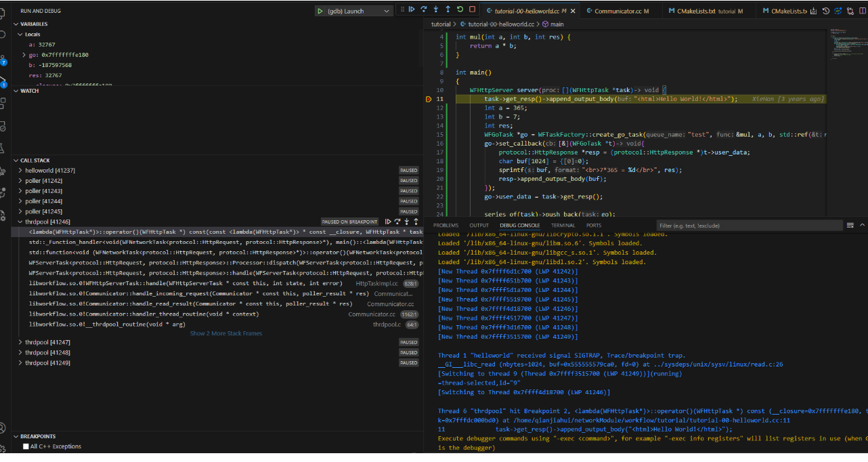
Task: Start debugging with the green play button
Action: [320, 11]
